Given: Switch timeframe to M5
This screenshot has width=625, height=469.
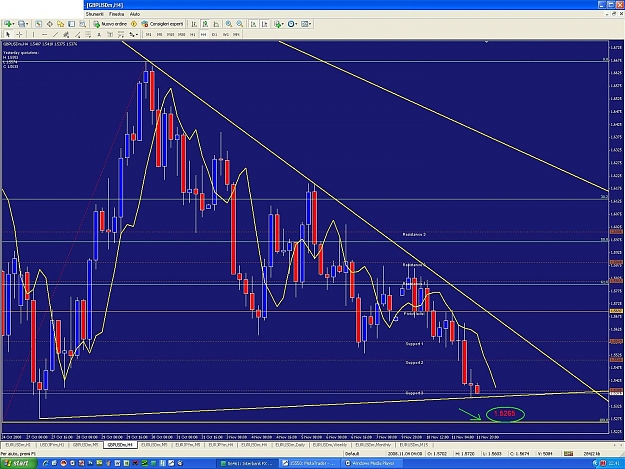Looking at the screenshot, I should click(159, 35).
